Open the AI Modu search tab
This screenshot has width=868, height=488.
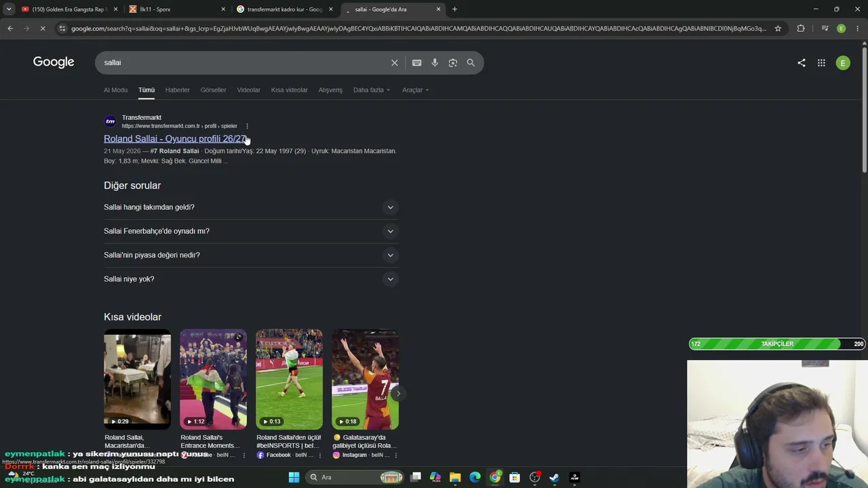115,90
